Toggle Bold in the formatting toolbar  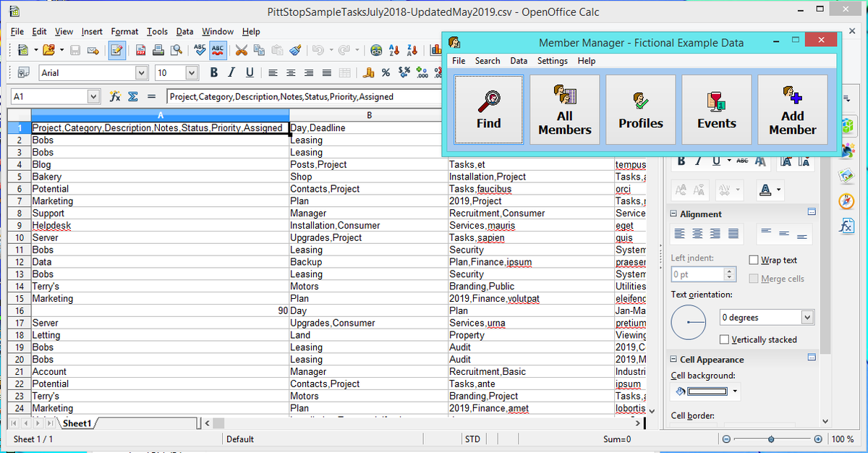(213, 72)
